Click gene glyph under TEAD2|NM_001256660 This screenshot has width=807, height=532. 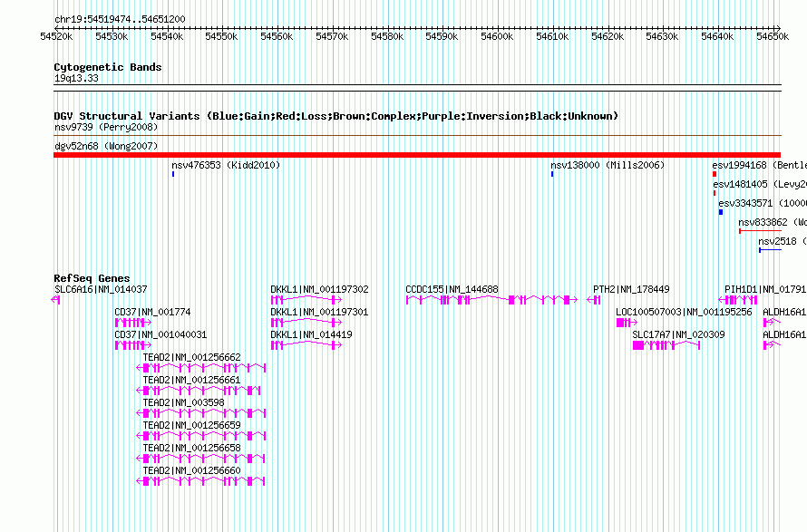(x=200, y=481)
